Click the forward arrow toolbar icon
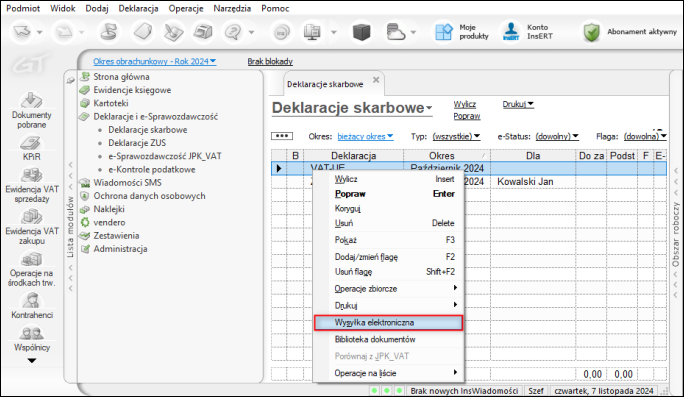The height and width of the screenshot is (397, 684). tap(64, 32)
